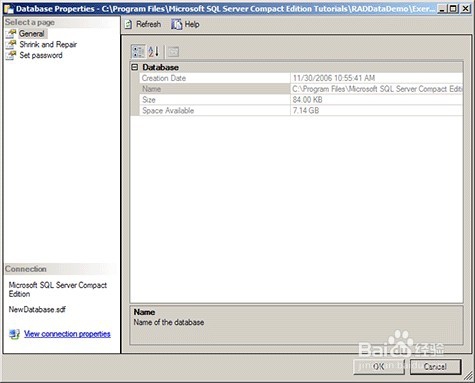This screenshot has width=475, height=383.
Task: Collapse the Database category
Action: pos(135,67)
